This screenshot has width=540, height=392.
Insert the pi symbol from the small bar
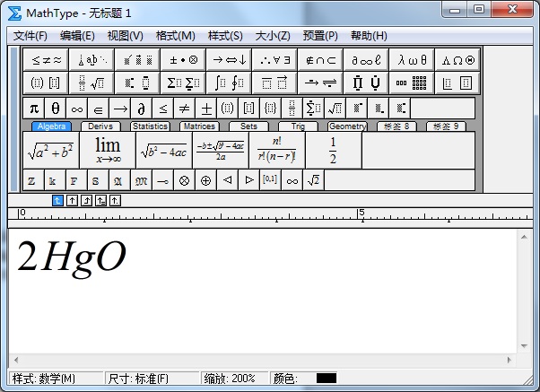click(34, 109)
